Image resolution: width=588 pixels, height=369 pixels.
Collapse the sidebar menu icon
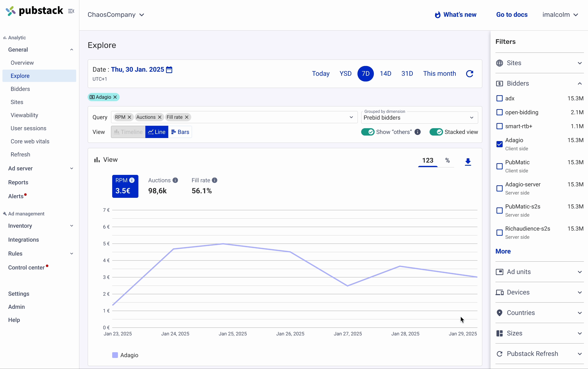(x=71, y=11)
